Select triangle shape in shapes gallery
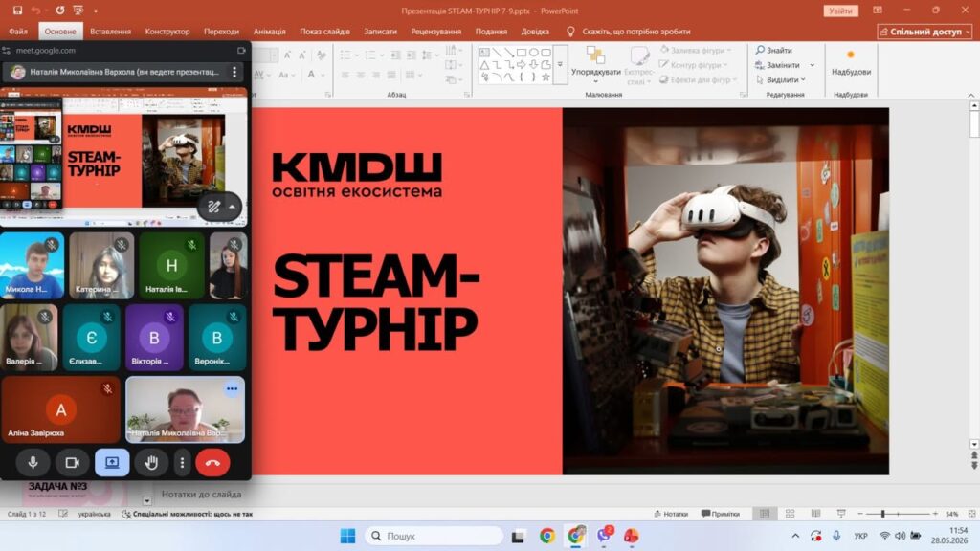The height and width of the screenshot is (551, 980). click(x=484, y=65)
